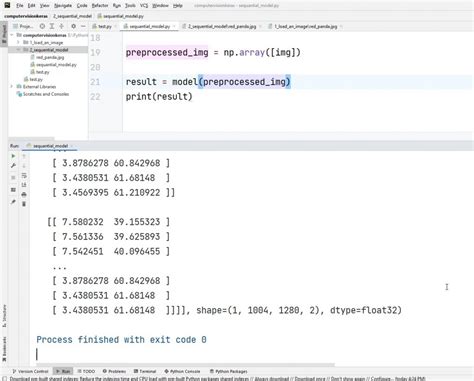The width and height of the screenshot is (474, 381).
Task: Open the TODO tool window
Action: coord(86,371)
